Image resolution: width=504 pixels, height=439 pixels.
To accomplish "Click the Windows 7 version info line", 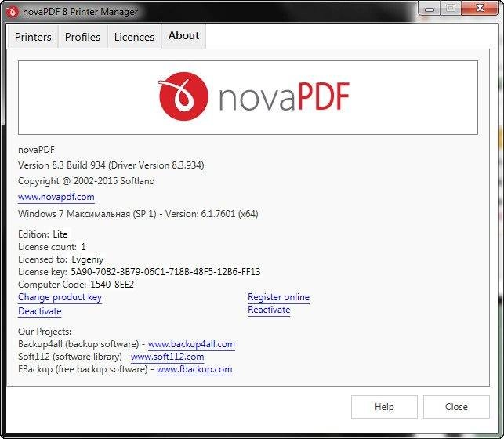I will tap(138, 214).
